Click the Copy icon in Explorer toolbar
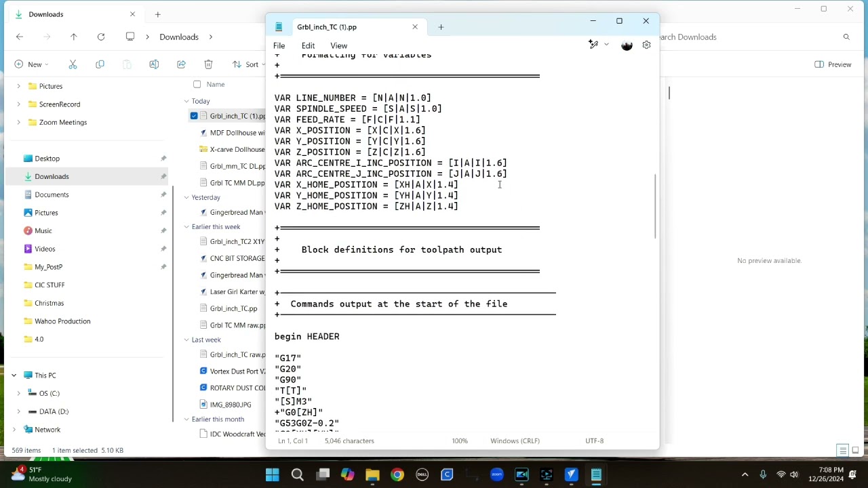Screen dimensions: 868x488 tap(100, 64)
